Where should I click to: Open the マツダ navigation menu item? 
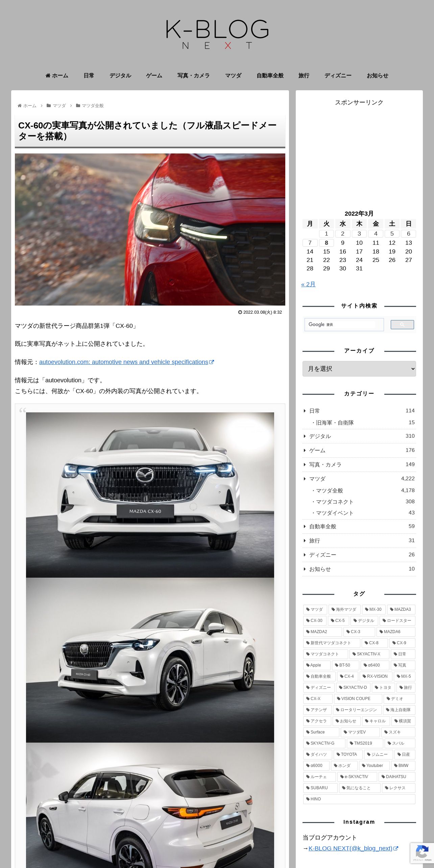[233, 76]
